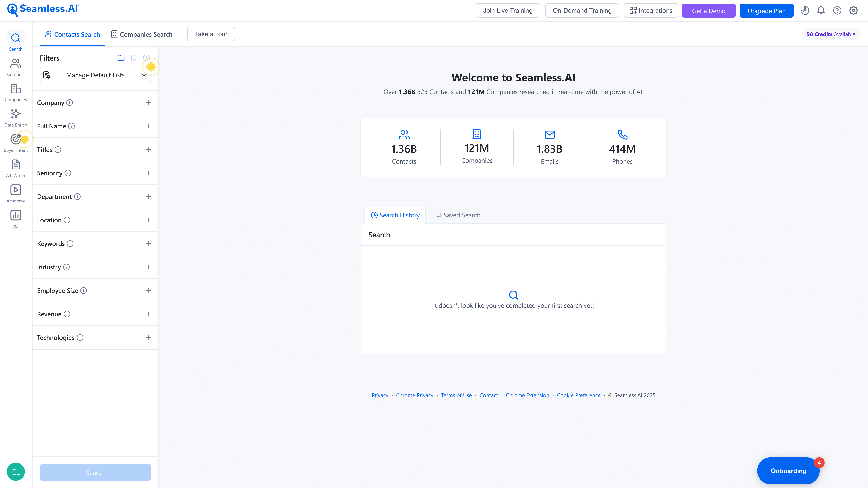The width and height of the screenshot is (868, 488).
Task: Click the Search button below filters
Action: tap(95, 473)
